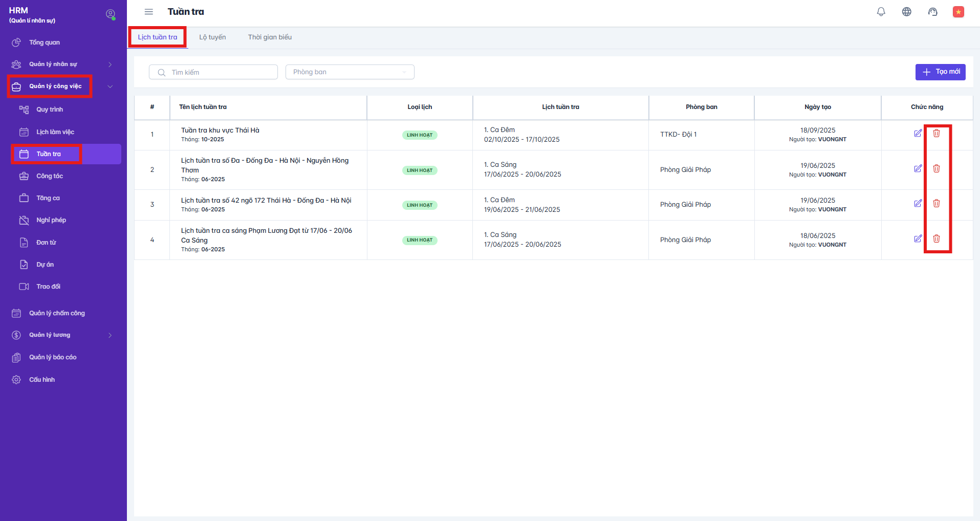Click the support headset icon
Image resolution: width=980 pixels, height=521 pixels.
[x=932, y=12]
